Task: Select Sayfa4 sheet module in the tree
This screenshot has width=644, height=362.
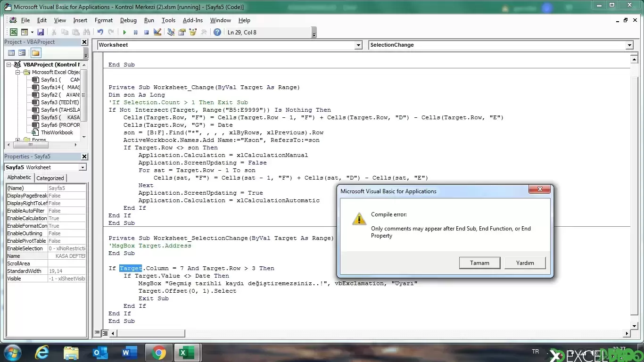Action: click(56, 110)
